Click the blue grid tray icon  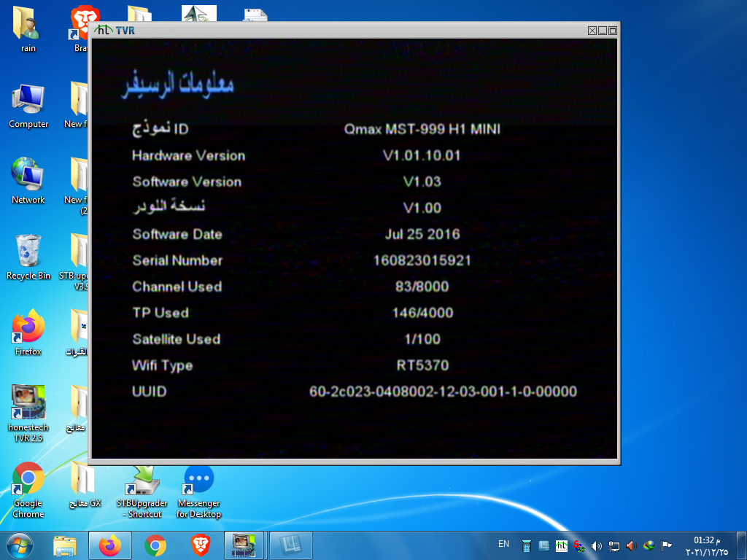[544, 545]
